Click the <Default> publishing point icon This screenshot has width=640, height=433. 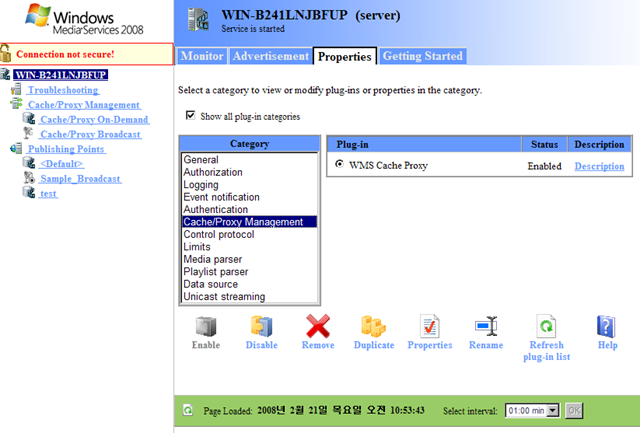tap(29, 163)
